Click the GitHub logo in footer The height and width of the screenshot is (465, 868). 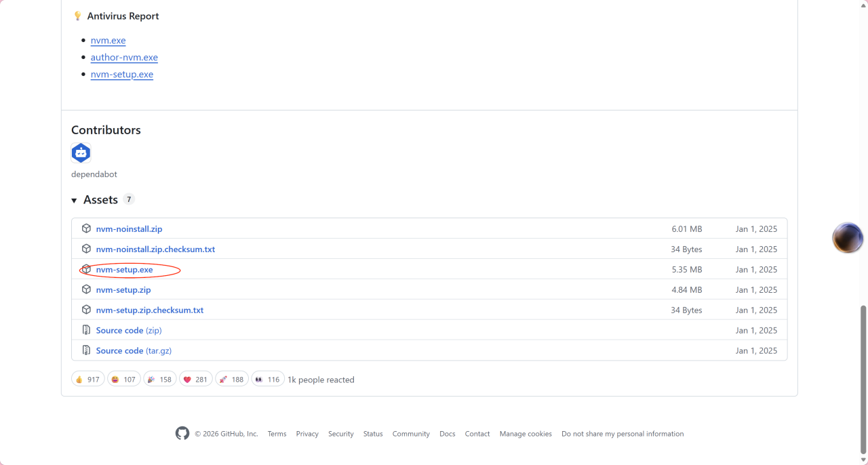[x=182, y=433]
